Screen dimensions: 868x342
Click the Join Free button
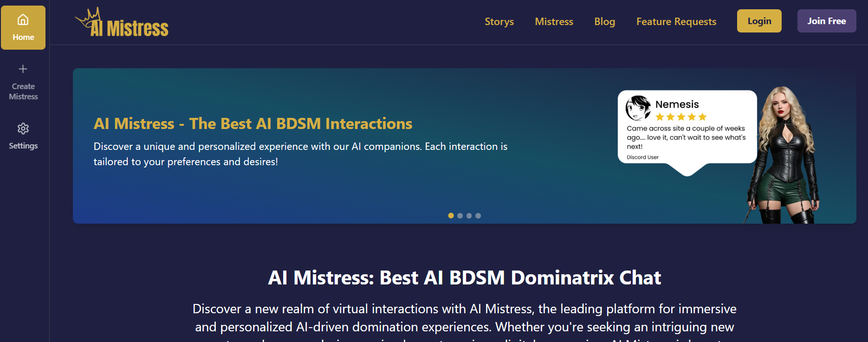click(826, 21)
